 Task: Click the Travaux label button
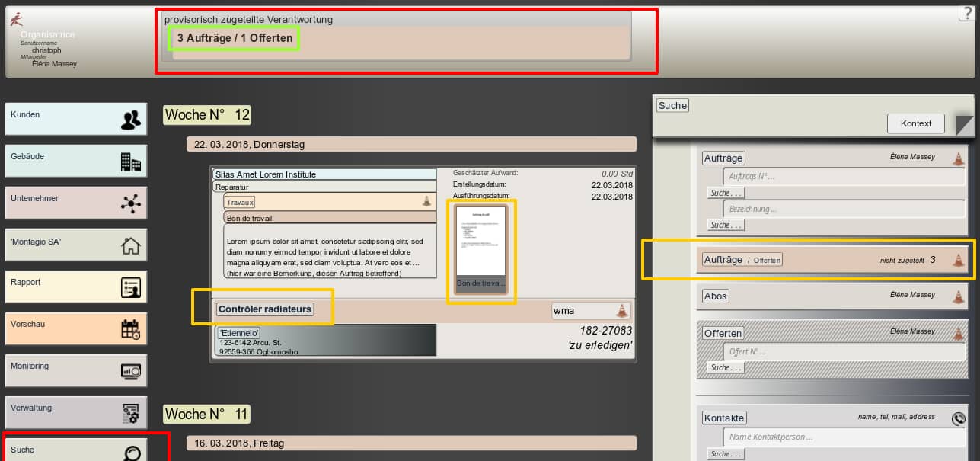click(240, 203)
